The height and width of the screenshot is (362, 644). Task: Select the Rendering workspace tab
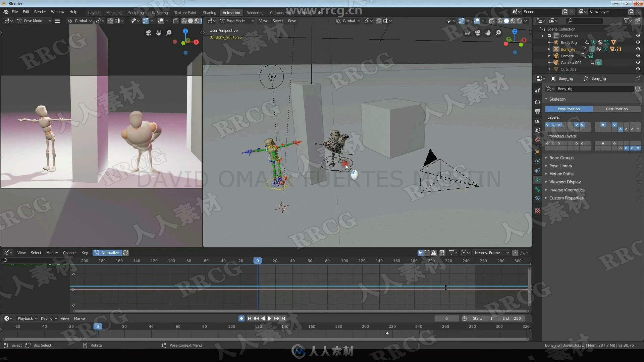255,12
